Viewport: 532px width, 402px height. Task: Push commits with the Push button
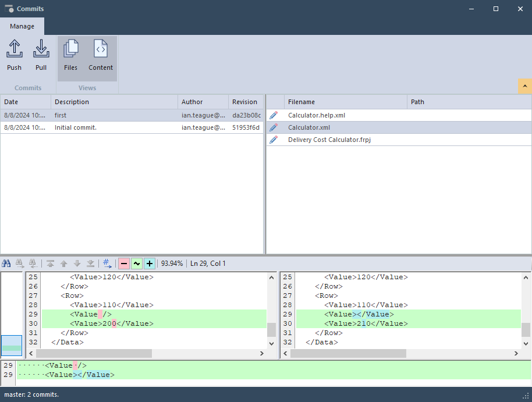[x=14, y=55]
